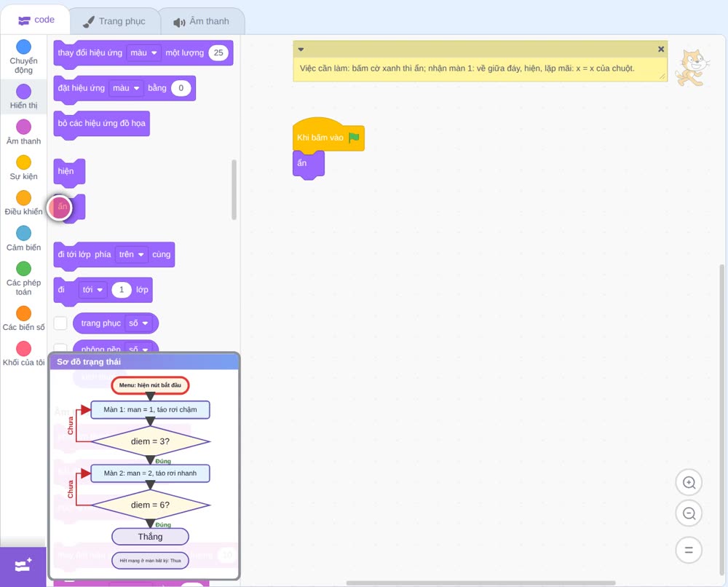Open the Cảm biến block category

point(24,238)
